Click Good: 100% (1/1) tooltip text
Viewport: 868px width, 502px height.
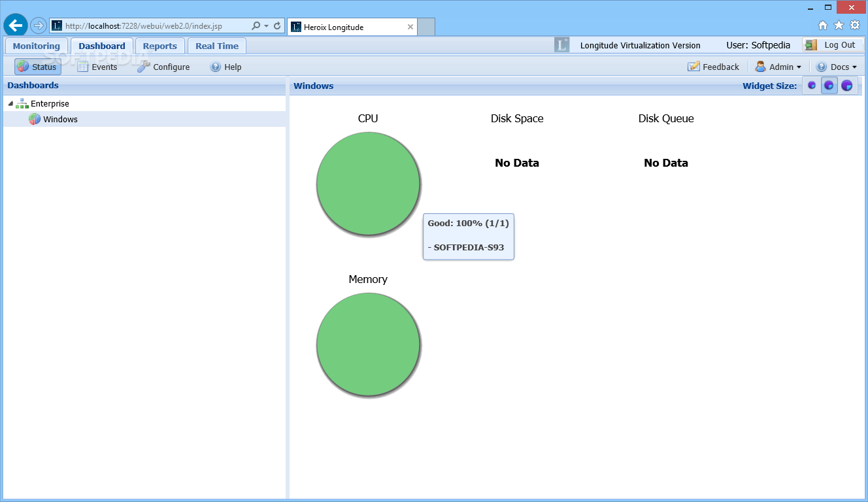tap(468, 223)
